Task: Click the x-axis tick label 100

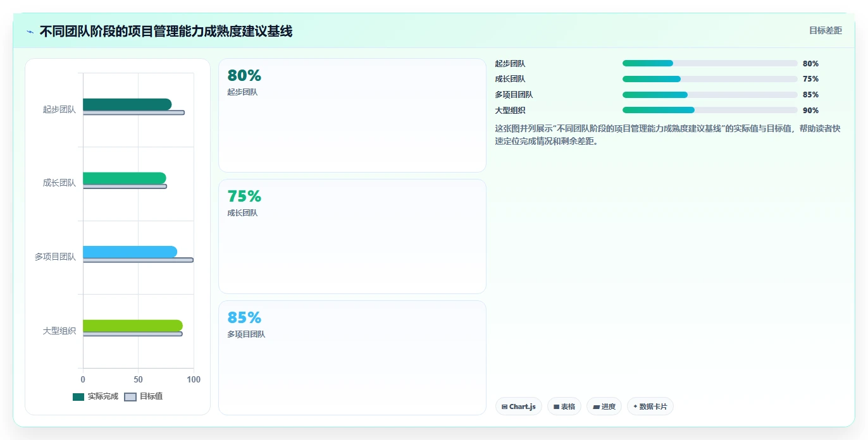Action: point(194,380)
